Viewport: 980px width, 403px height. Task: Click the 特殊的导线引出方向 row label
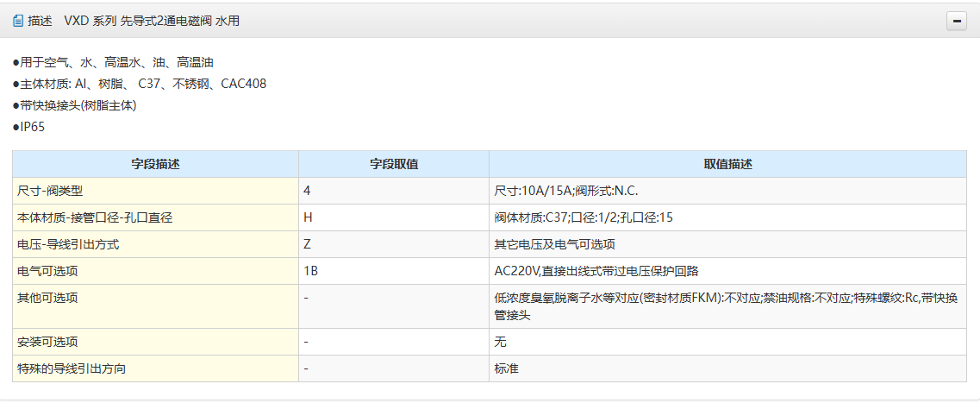72,368
